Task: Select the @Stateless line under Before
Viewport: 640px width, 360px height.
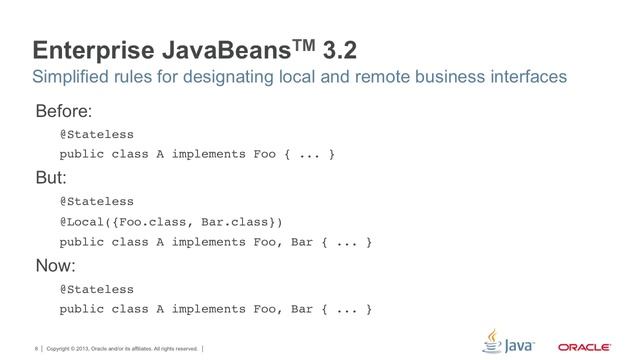Action: [97, 134]
